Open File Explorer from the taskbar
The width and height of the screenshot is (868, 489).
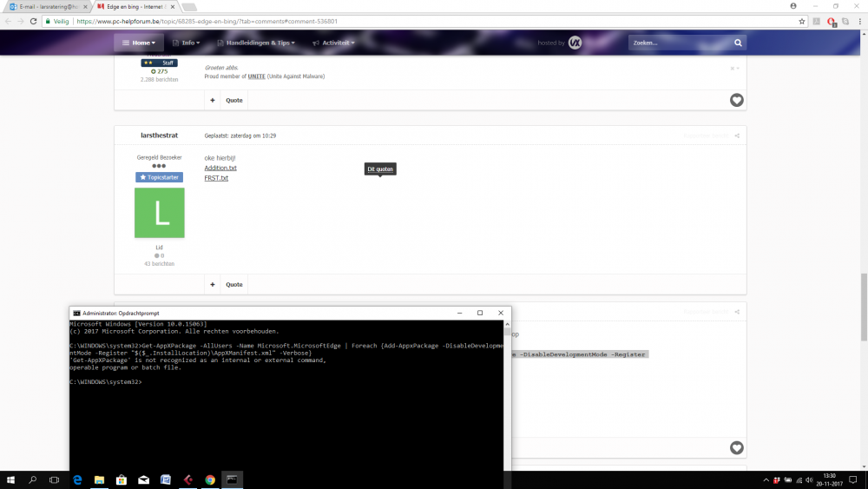(99, 479)
